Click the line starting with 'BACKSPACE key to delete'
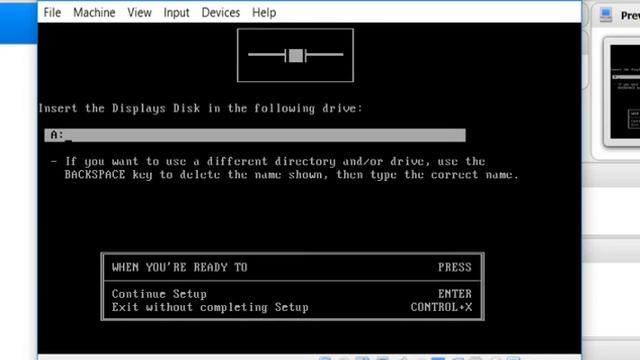 point(291,175)
